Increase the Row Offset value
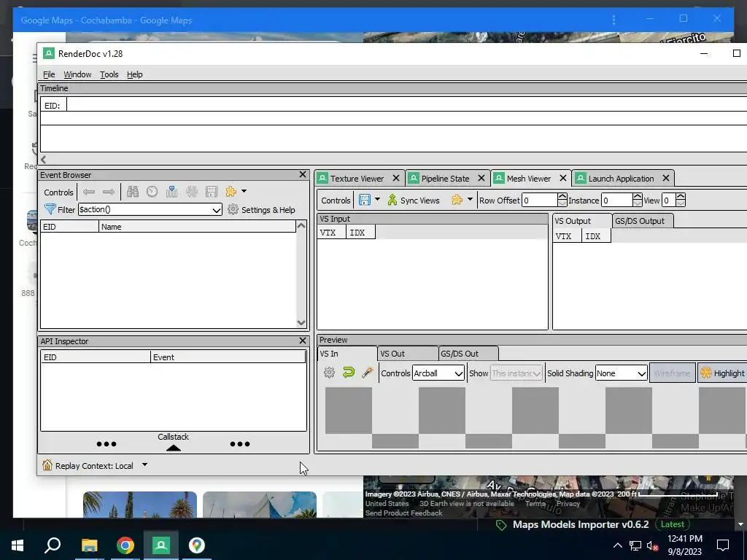 pyautogui.click(x=562, y=197)
